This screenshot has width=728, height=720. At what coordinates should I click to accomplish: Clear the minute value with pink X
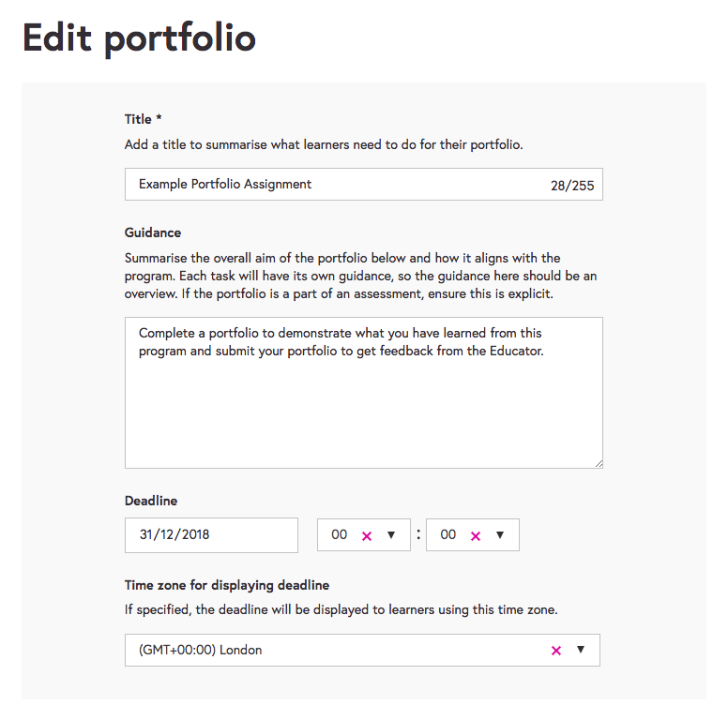point(476,535)
